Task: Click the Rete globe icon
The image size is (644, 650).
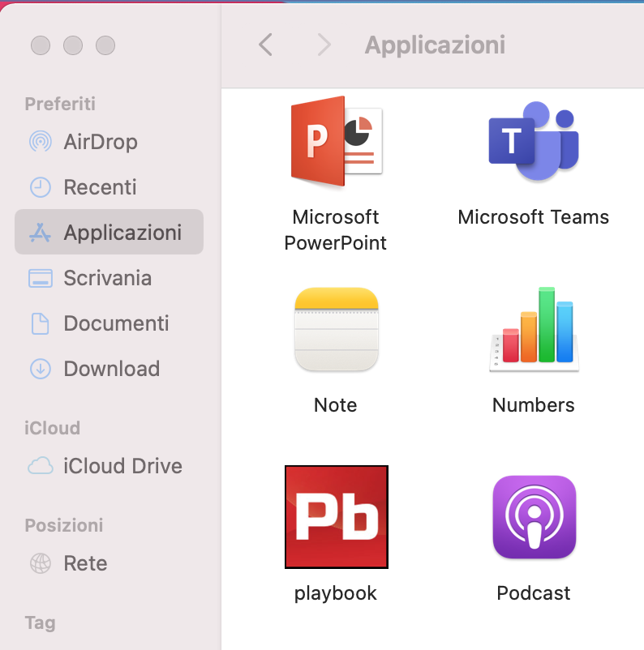Action: (41, 563)
